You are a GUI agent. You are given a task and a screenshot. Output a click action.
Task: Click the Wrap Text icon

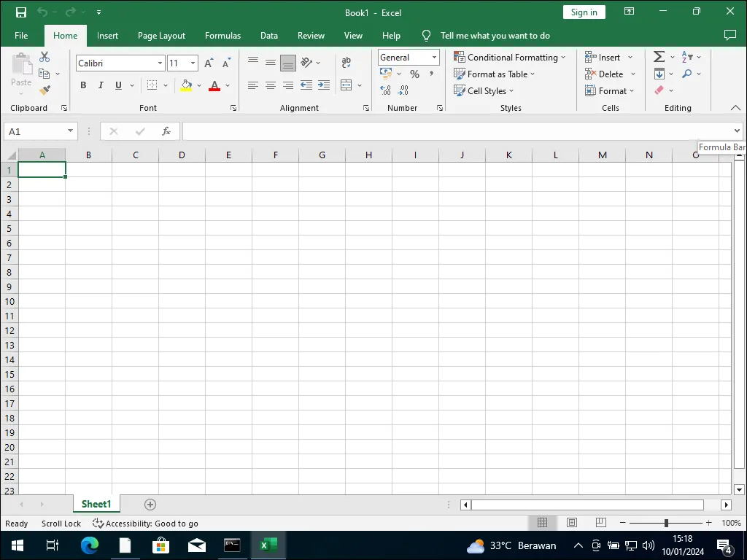point(346,63)
